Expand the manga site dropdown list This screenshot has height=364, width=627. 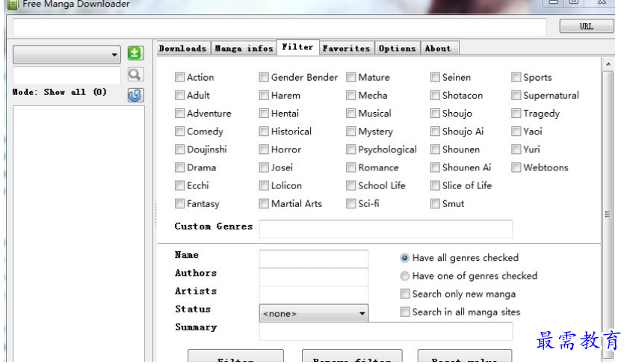tap(67, 55)
